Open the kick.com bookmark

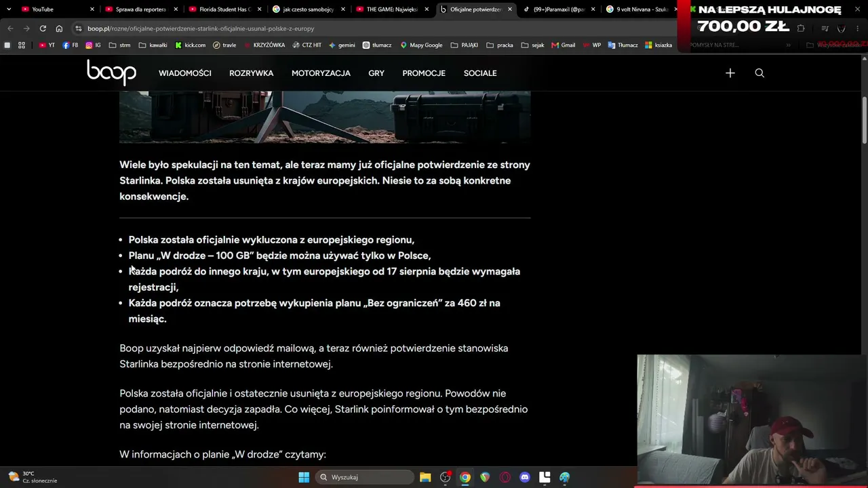[190, 45]
